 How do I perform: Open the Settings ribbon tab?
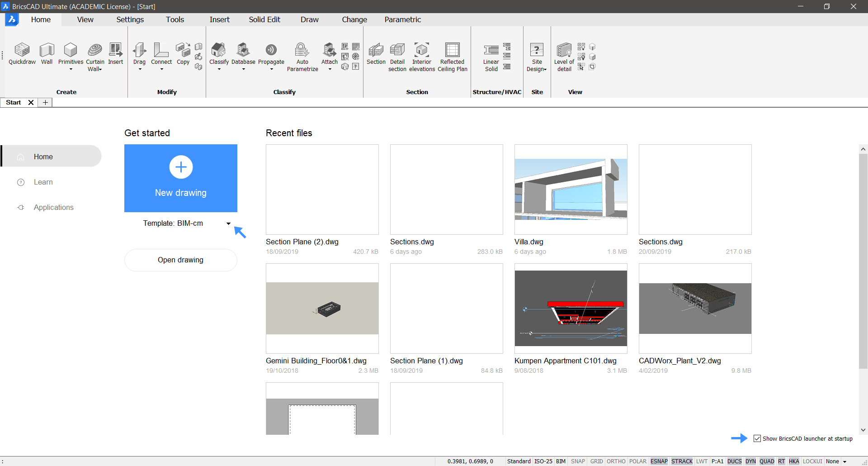point(130,19)
